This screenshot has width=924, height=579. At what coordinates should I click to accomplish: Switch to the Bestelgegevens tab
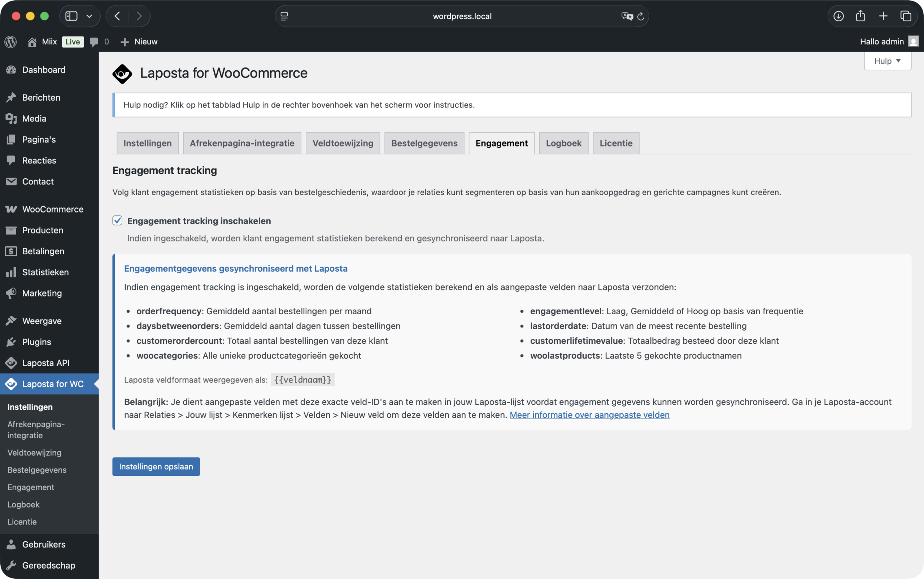[x=424, y=143]
